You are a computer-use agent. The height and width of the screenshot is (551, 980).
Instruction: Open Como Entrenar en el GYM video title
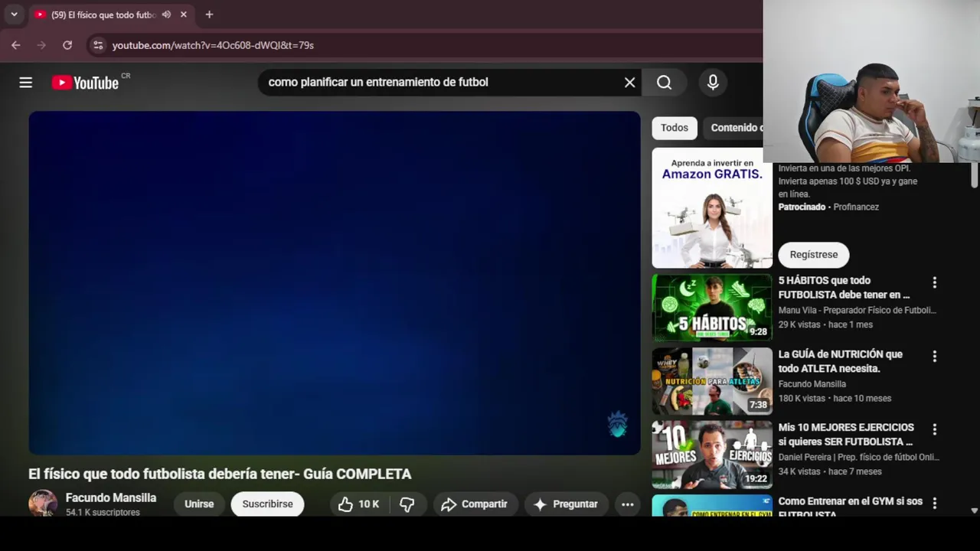click(x=851, y=507)
